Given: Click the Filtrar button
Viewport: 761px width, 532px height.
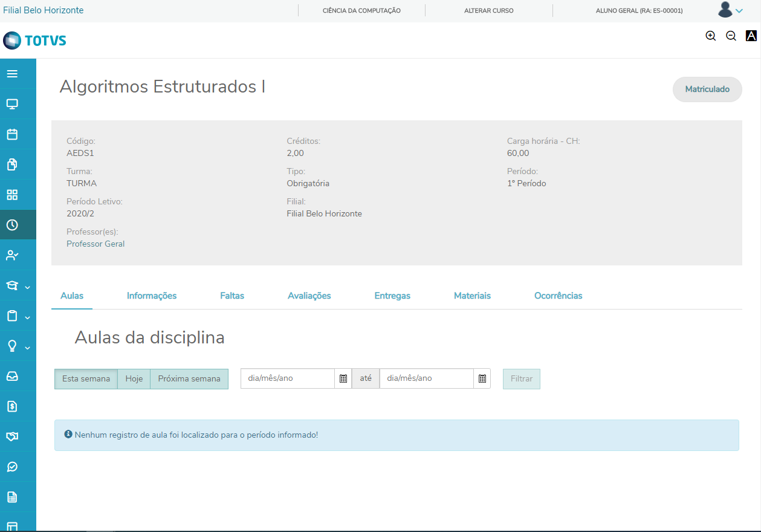Looking at the screenshot, I should 522,378.
